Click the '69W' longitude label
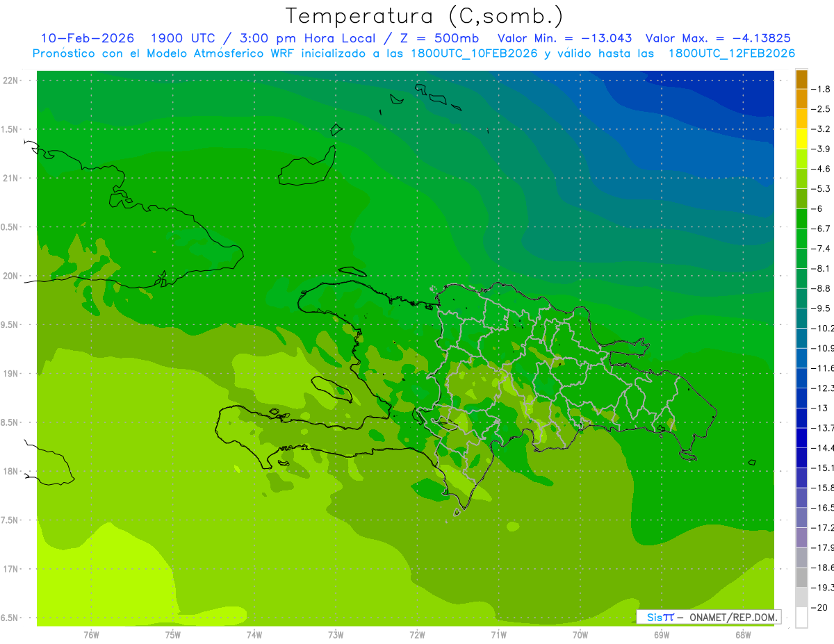 [x=662, y=634]
